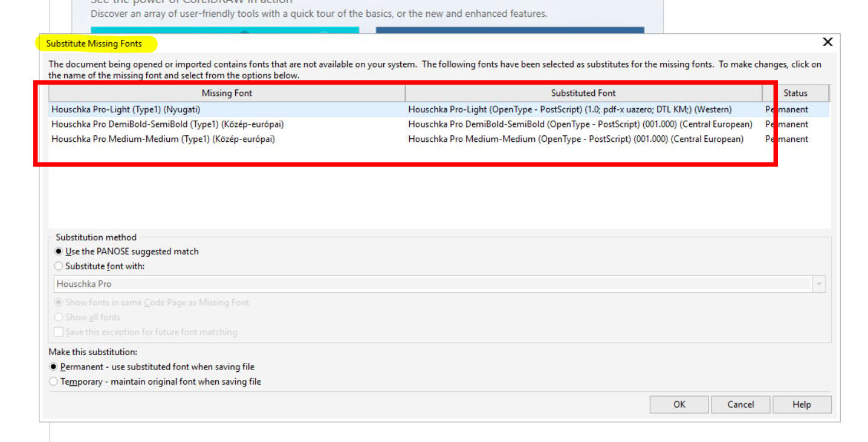Select Use the PANOSE suggested match option

127,251
